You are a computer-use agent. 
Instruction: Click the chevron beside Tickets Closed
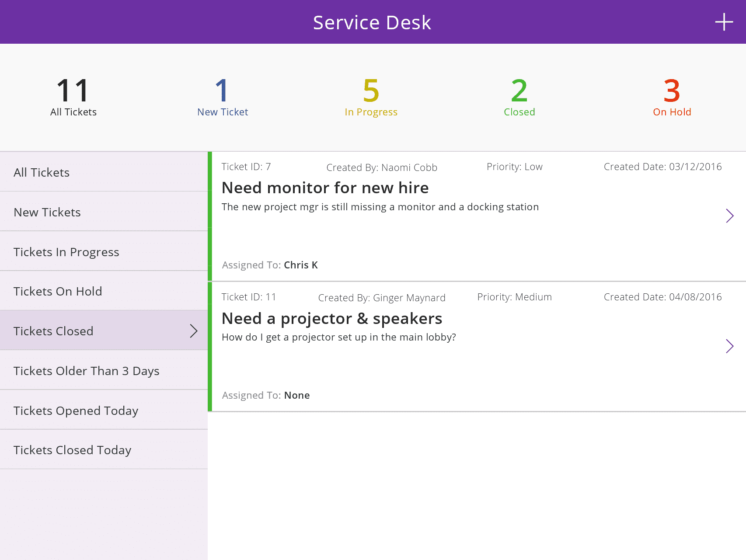194,331
